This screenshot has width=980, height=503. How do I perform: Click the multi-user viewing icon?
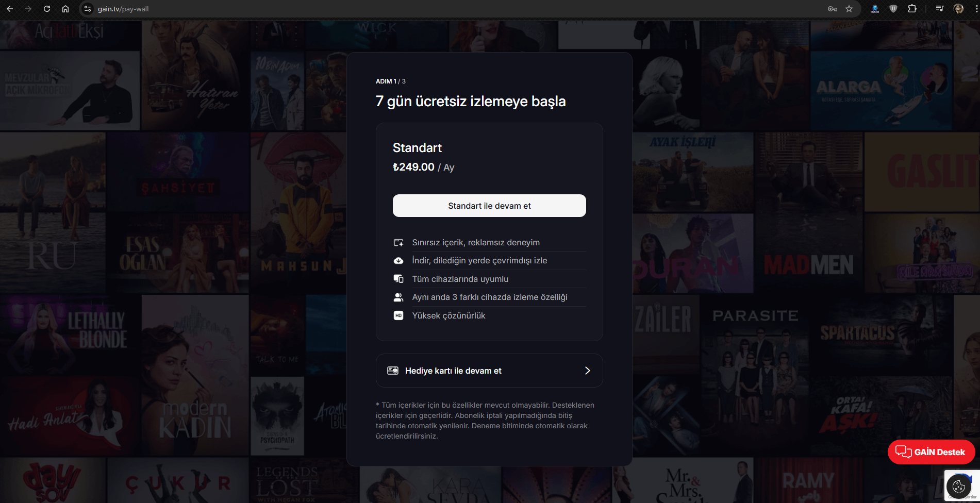398,297
